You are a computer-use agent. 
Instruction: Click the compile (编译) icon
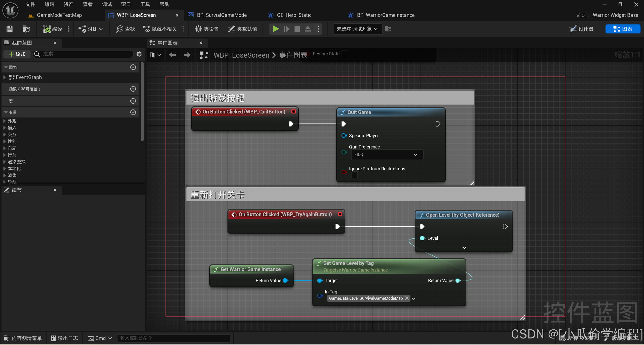pyautogui.click(x=47, y=29)
